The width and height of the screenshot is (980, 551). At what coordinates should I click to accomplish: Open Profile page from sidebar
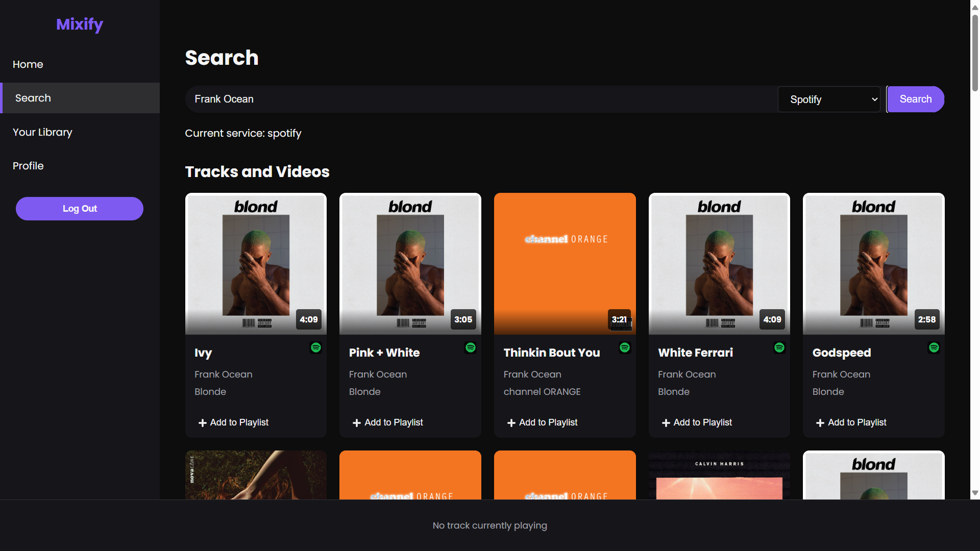coord(28,166)
